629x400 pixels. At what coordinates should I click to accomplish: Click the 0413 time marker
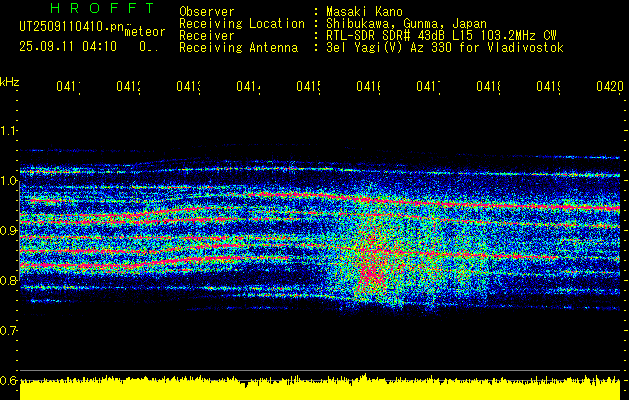189,87
